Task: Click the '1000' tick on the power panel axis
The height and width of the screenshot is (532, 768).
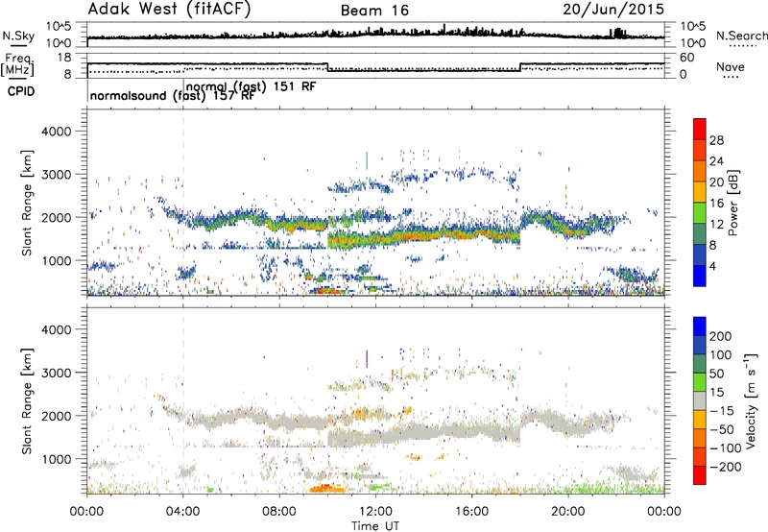Action: point(56,261)
